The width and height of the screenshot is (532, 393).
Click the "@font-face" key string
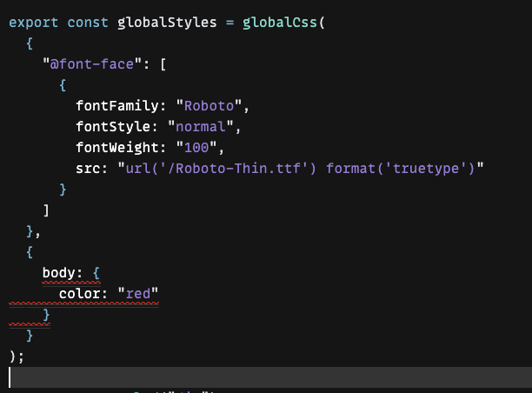tap(92, 63)
